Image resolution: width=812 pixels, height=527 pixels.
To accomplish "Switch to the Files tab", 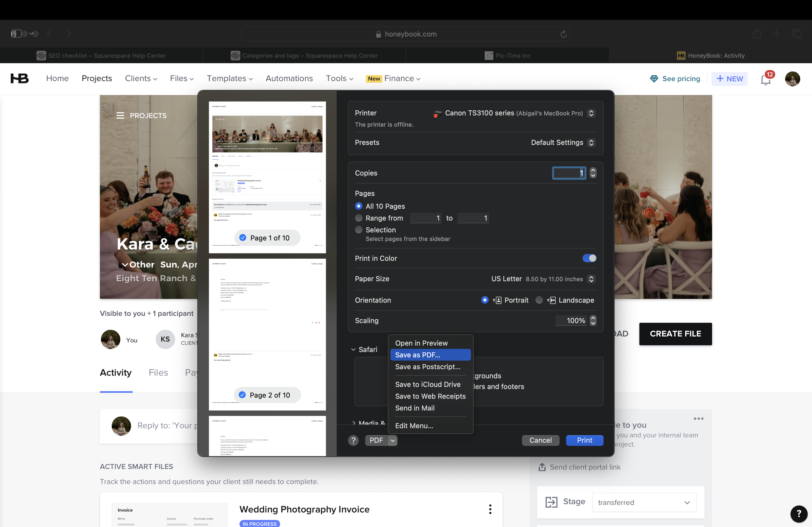I will [158, 373].
